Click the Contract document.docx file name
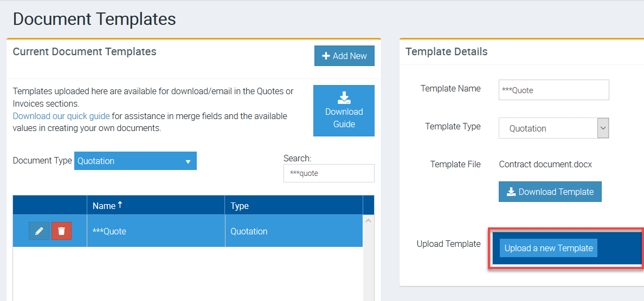644x301 pixels. tap(545, 164)
